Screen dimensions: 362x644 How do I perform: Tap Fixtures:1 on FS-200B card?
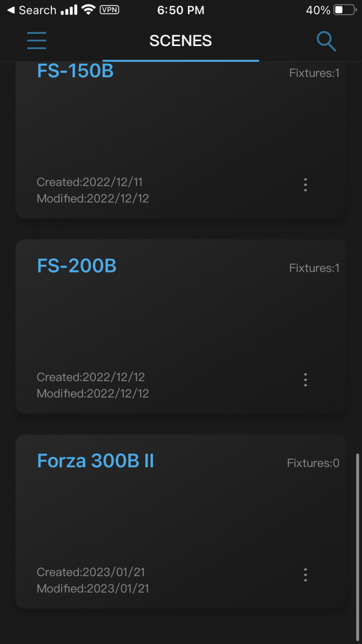pos(314,268)
